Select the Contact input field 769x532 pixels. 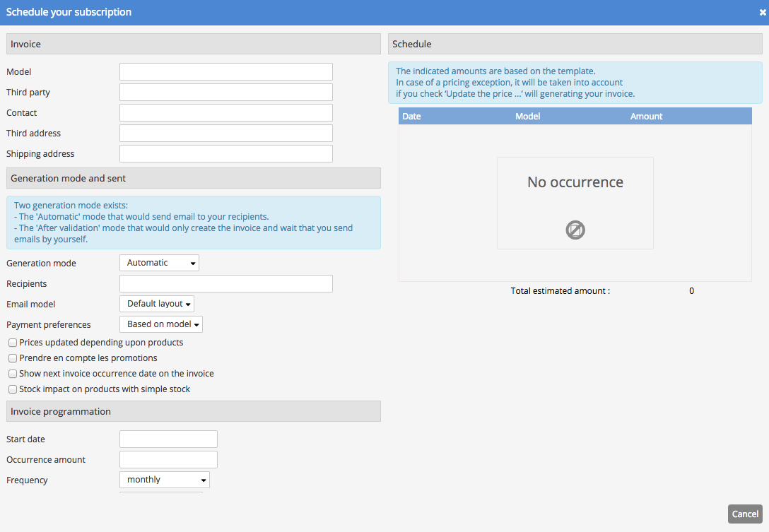pyautogui.click(x=226, y=113)
